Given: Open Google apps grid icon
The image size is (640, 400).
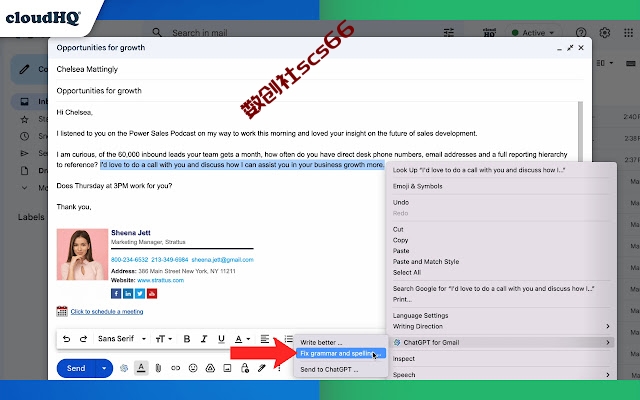Looking at the screenshot, I should [629, 33].
